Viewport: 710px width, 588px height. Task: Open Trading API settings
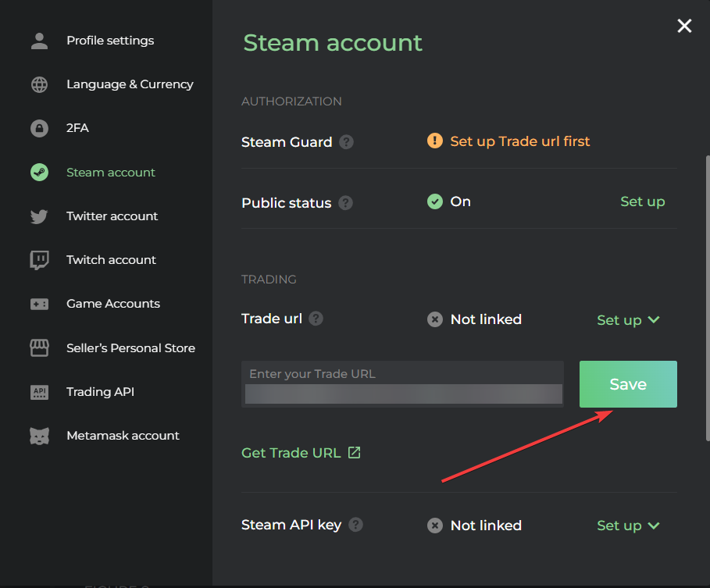pyautogui.click(x=100, y=392)
